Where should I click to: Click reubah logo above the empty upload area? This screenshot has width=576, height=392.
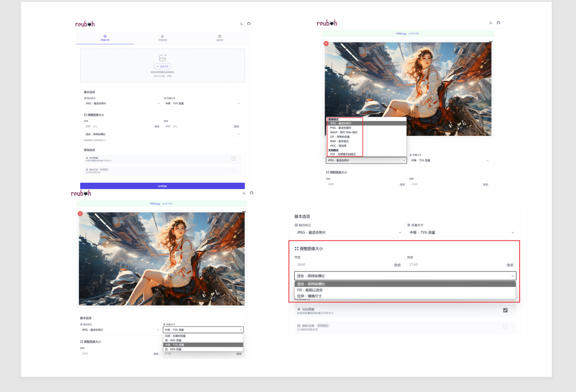[x=85, y=24]
